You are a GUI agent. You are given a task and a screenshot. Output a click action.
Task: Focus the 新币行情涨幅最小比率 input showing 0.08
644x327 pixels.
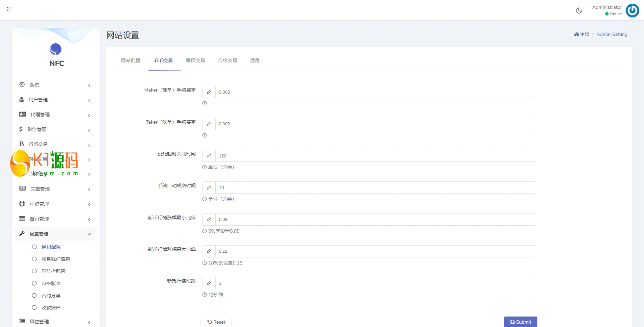click(x=376, y=220)
